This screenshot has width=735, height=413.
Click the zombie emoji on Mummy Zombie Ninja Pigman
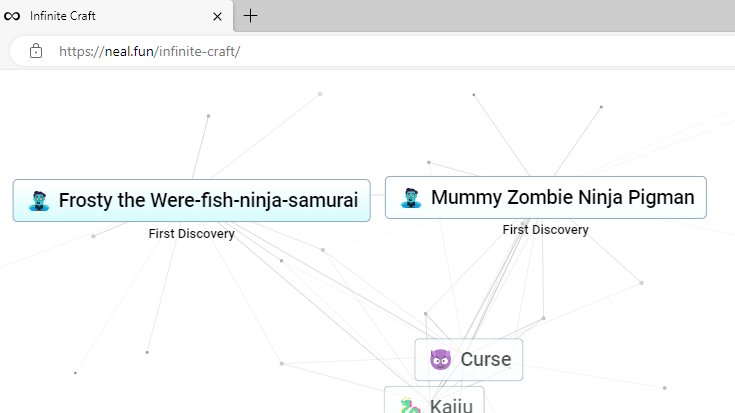pos(411,197)
